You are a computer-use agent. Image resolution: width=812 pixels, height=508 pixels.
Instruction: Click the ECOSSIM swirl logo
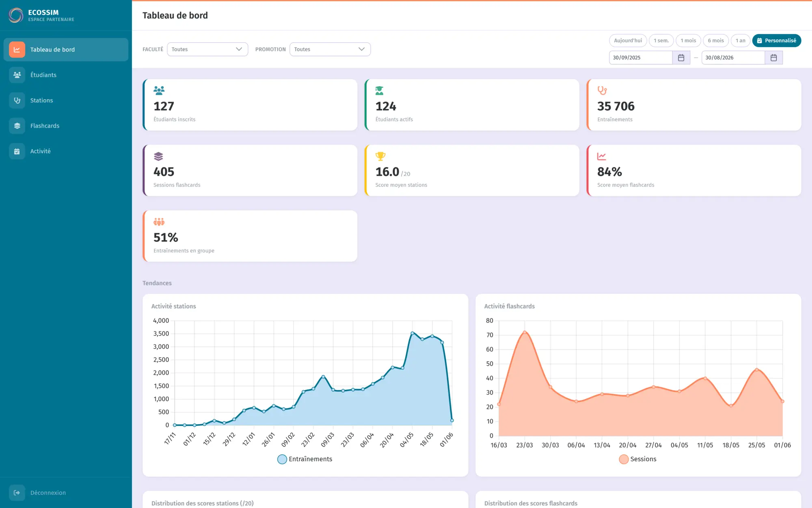click(x=16, y=15)
